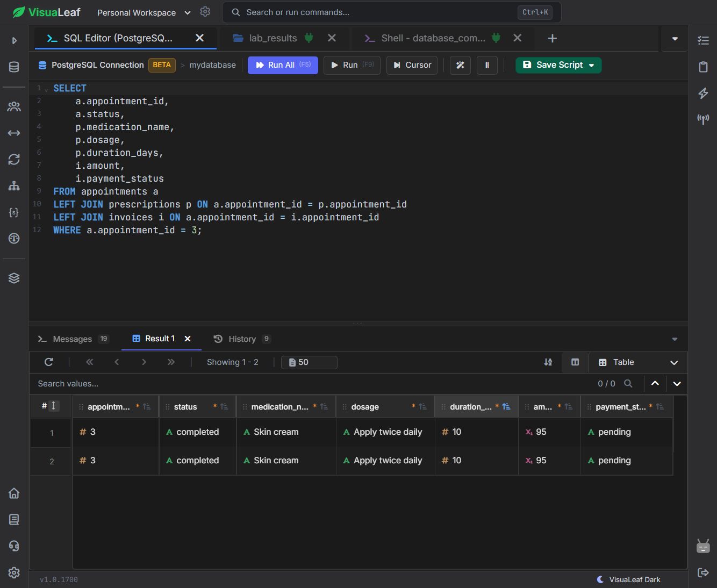Click the horizontal arrows compare icon

pyautogui.click(x=14, y=133)
